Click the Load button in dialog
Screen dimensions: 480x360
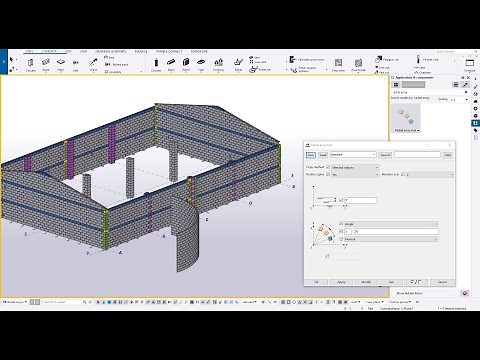[323, 155]
